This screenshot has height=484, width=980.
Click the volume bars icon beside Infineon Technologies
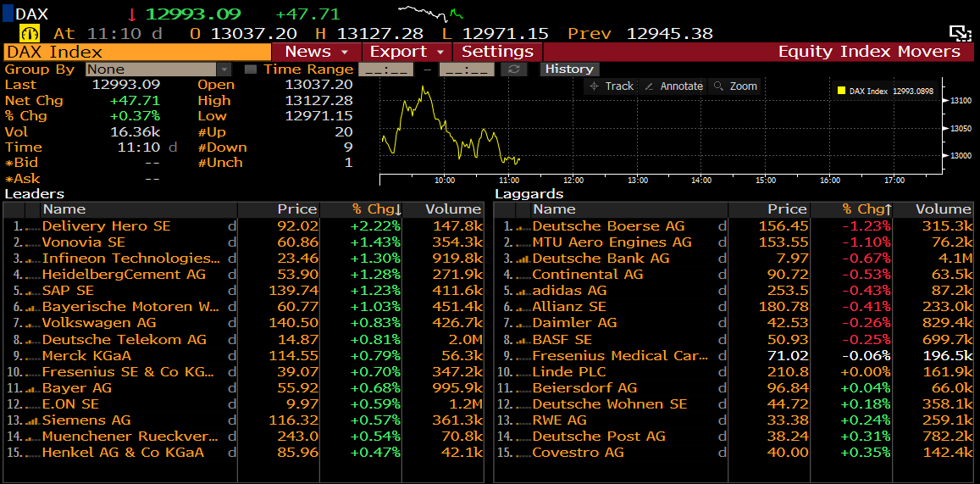34,259
